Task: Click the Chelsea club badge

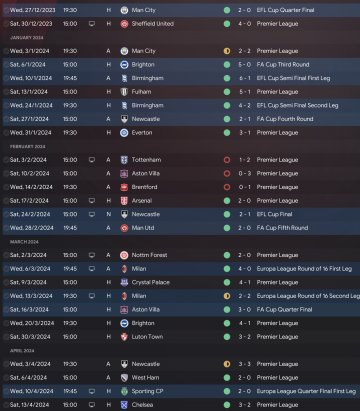Action: [124, 405]
